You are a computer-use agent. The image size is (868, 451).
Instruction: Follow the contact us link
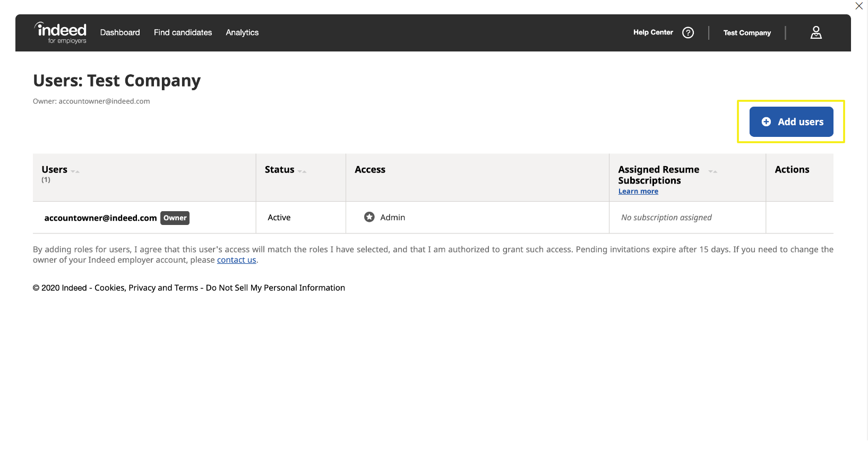click(x=236, y=260)
